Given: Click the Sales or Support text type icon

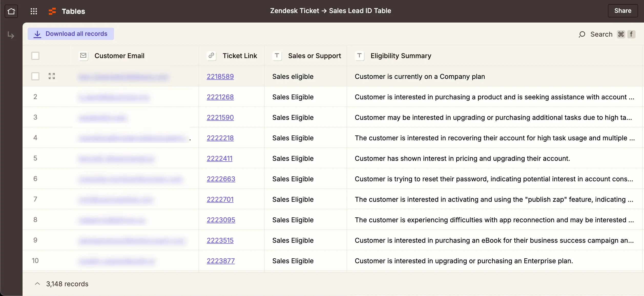Looking at the screenshot, I should pyautogui.click(x=277, y=56).
